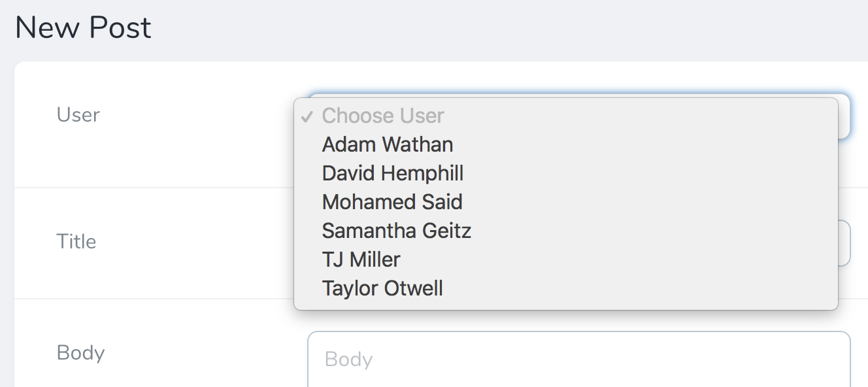Click the divider between Title and Body rows

(x=150, y=299)
